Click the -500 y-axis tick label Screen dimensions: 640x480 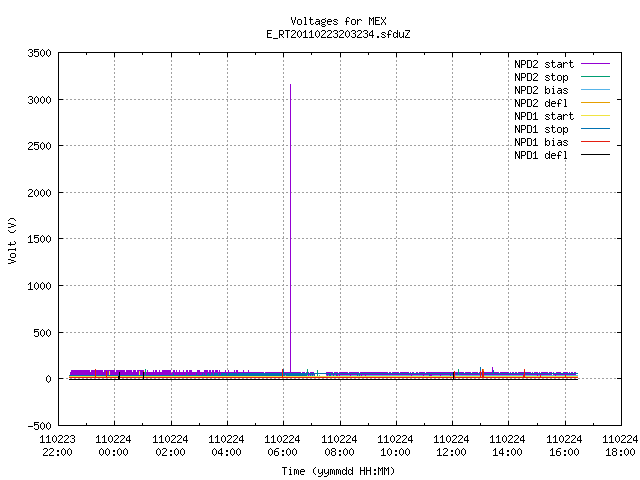(x=39, y=426)
